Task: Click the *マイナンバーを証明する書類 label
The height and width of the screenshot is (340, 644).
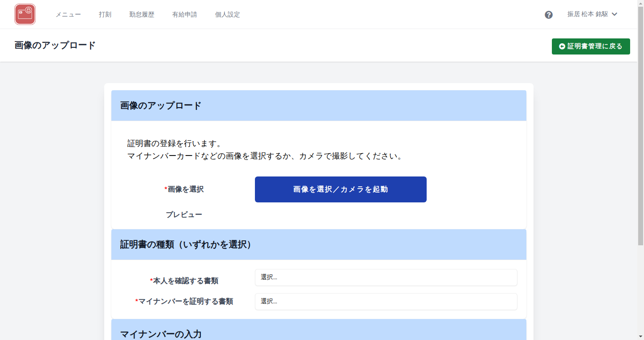Action: (184, 302)
